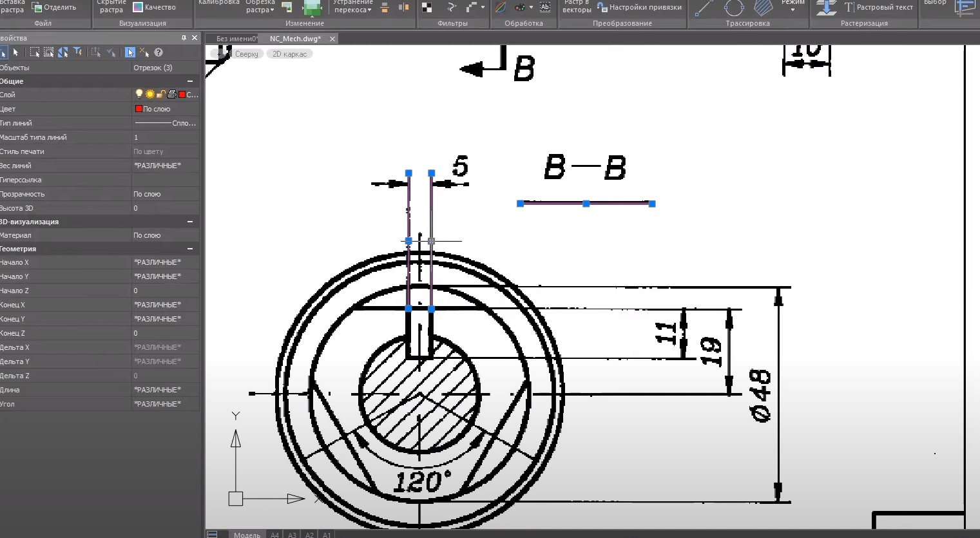
Task: Click the selection rectangle icon in properties toolbar
Action: (x=34, y=52)
